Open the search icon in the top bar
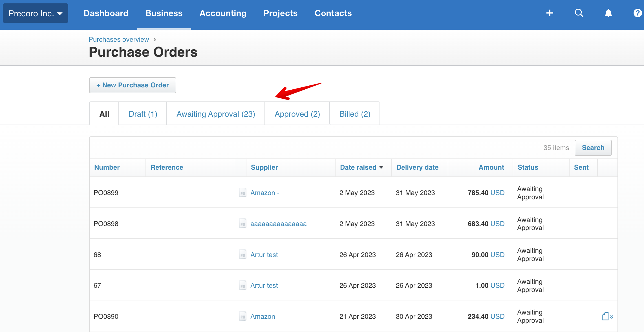The image size is (644, 332). [x=579, y=13]
